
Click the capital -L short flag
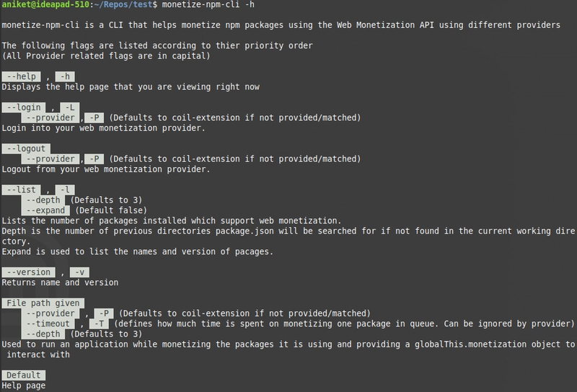pyautogui.click(x=73, y=107)
